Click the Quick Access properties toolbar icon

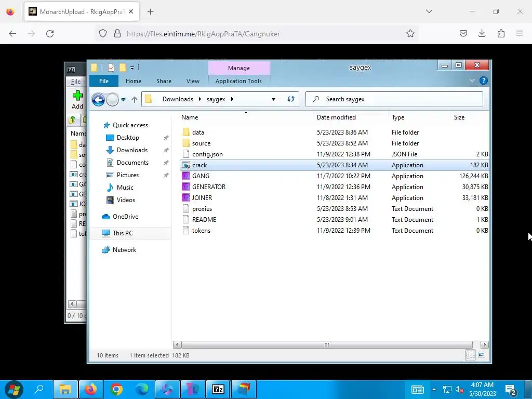coord(111,68)
